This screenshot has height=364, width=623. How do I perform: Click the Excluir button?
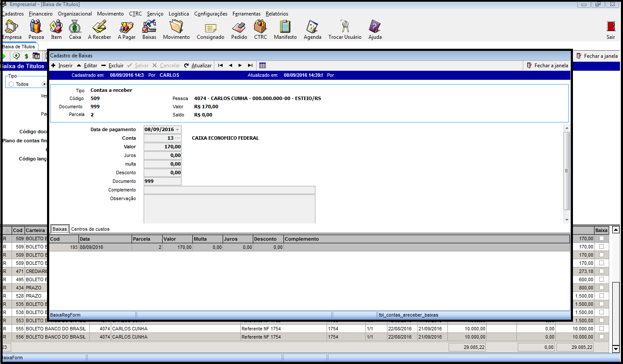pyautogui.click(x=113, y=66)
